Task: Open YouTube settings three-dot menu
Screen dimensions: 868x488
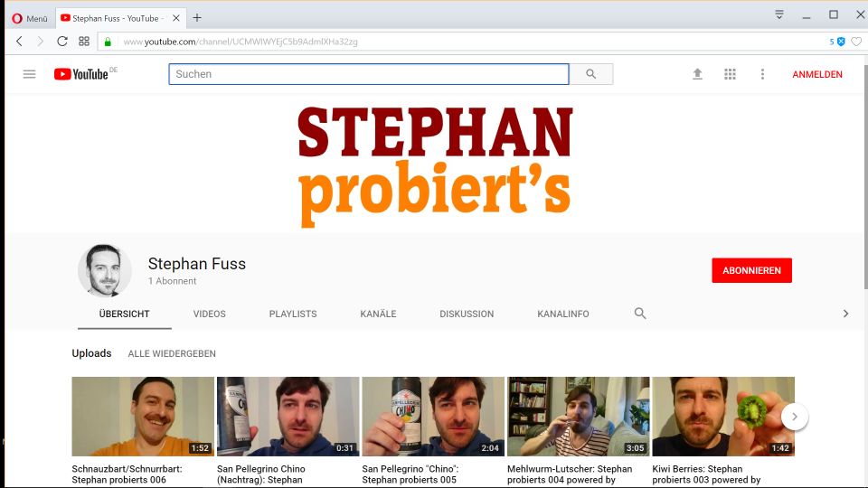Action: click(x=762, y=74)
